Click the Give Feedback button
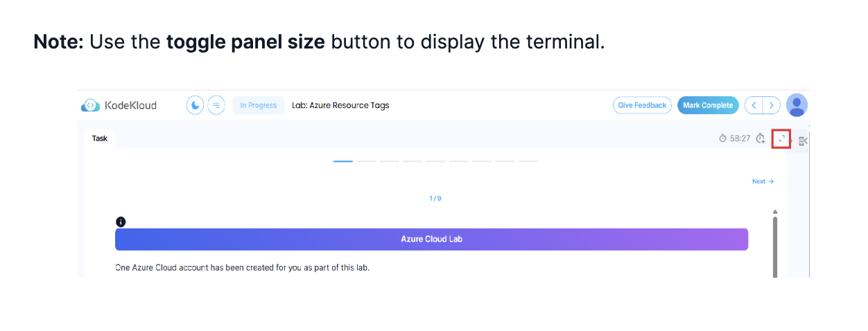The height and width of the screenshot is (331, 868). pos(642,105)
